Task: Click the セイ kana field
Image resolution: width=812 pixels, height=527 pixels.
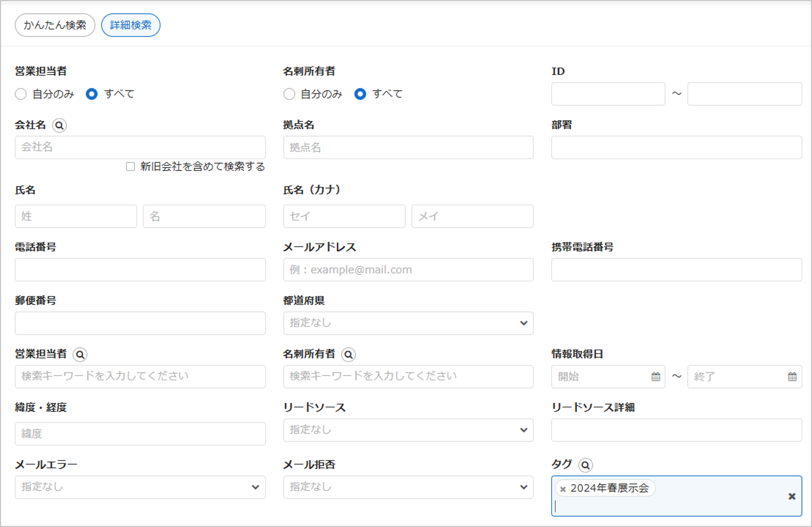Action: [344, 216]
